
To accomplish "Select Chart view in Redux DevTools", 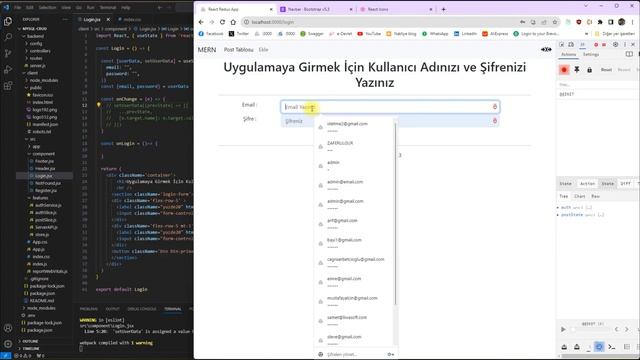I will click(x=580, y=196).
